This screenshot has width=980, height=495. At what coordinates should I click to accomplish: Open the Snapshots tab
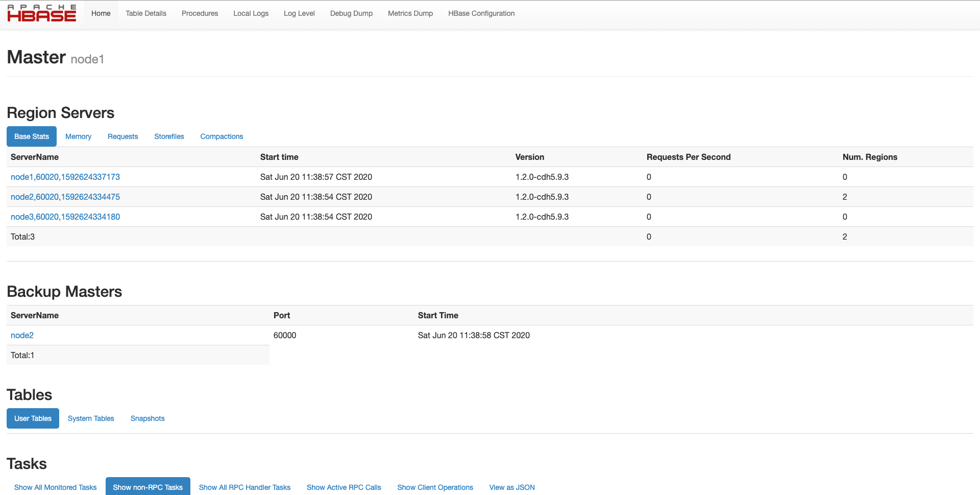148,418
